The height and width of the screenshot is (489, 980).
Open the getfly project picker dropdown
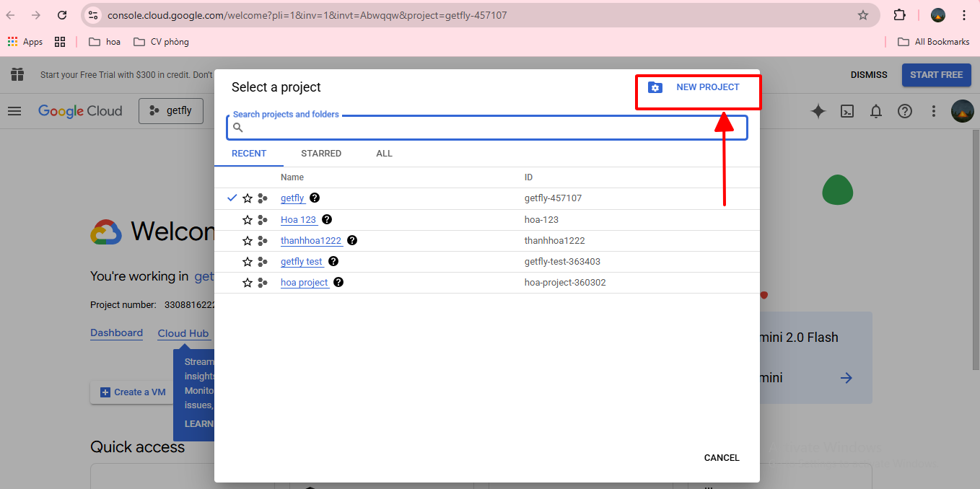click(171, 111)
